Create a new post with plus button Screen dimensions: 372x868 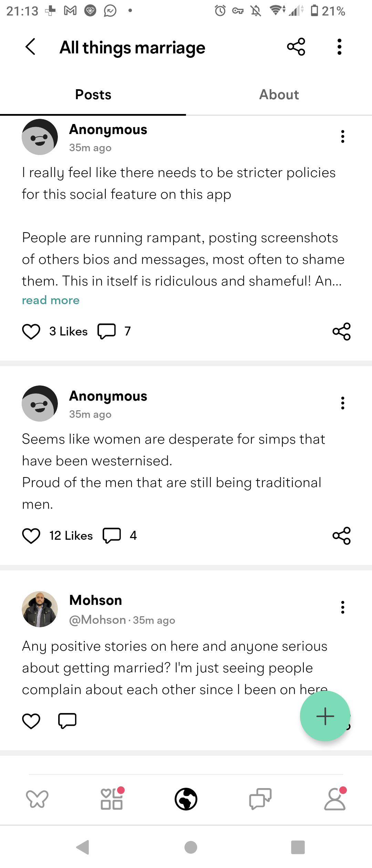point(325,716)
